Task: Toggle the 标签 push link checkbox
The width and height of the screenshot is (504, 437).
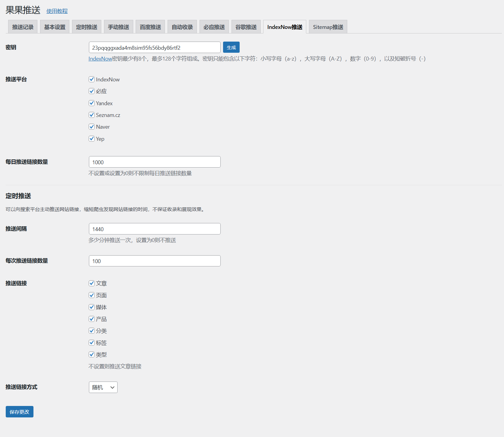Action: coord(92,343)
